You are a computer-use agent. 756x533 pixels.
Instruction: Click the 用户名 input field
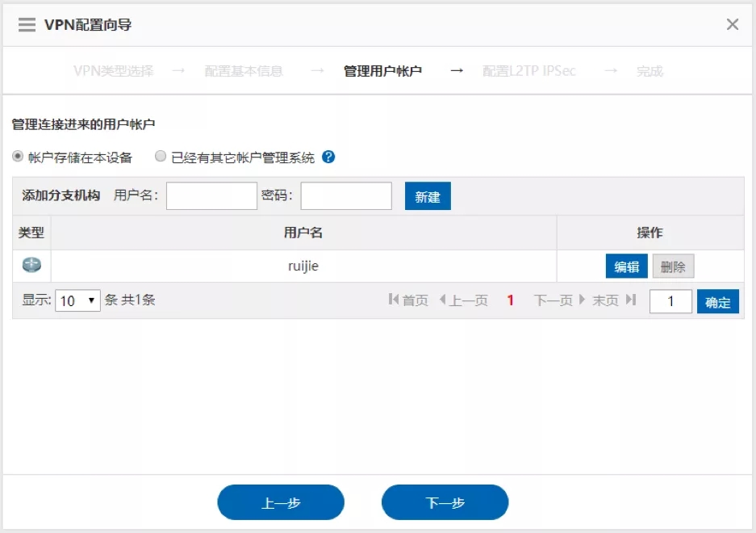pos(211,196)
